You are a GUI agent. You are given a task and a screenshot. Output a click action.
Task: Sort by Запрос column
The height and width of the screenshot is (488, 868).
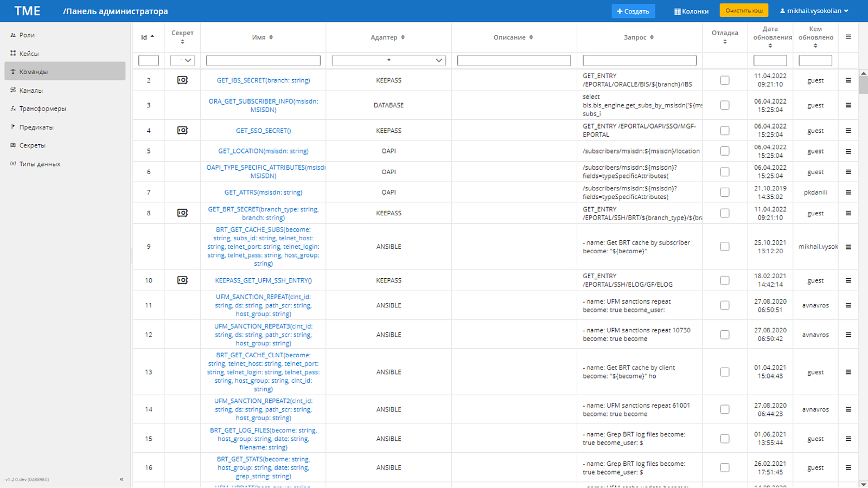pyautogui.click(x=652, y=37)
